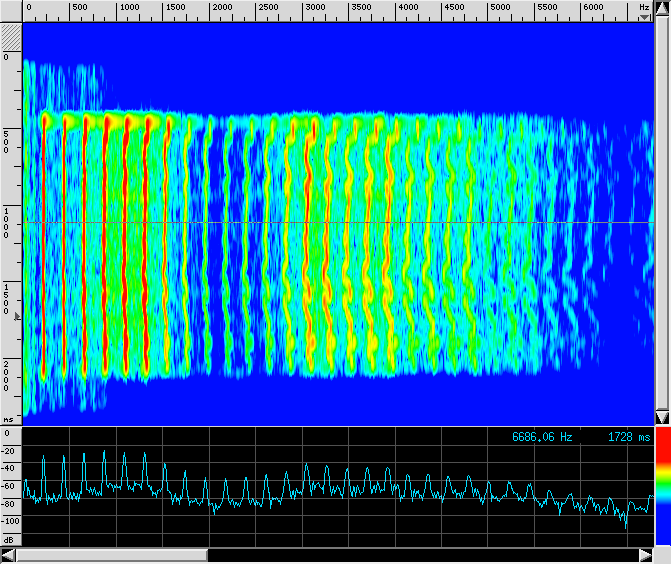
Task: Click the 1728 ms time readout
Action: (628, 437)
